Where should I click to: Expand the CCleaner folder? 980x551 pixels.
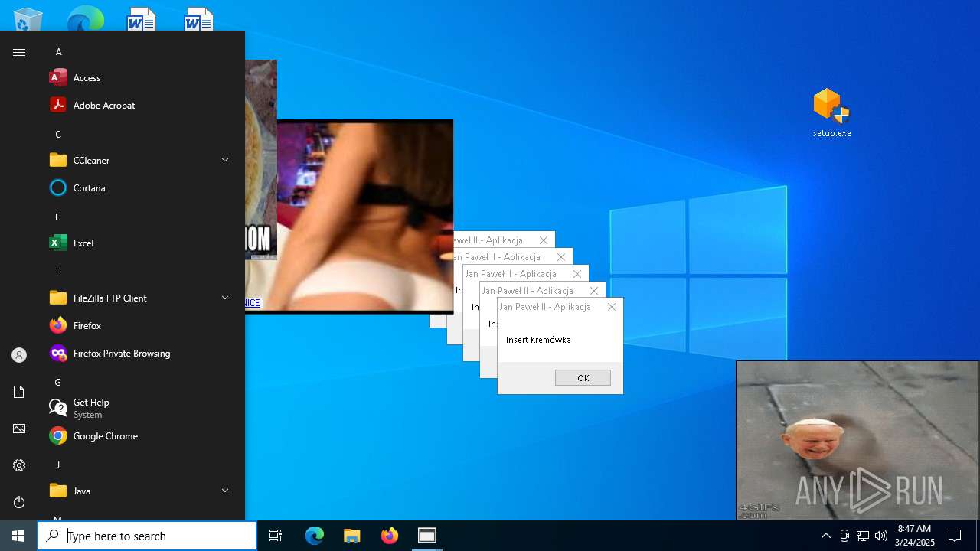coord(139,161)
